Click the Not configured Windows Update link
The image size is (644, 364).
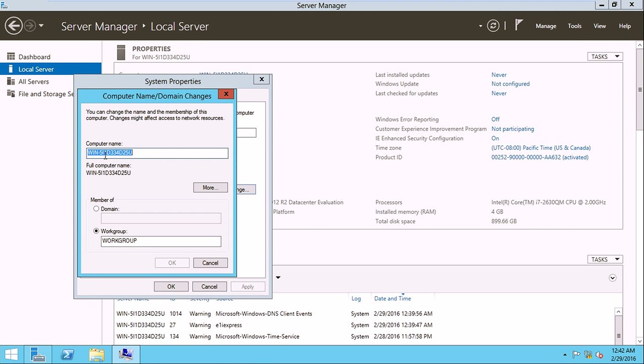coord(511,84)
